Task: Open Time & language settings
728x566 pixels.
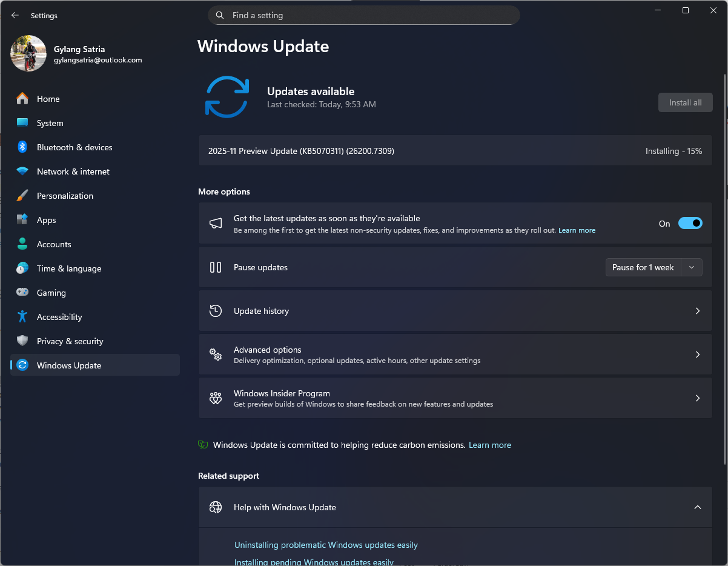Action: click(x=68, y=268)
